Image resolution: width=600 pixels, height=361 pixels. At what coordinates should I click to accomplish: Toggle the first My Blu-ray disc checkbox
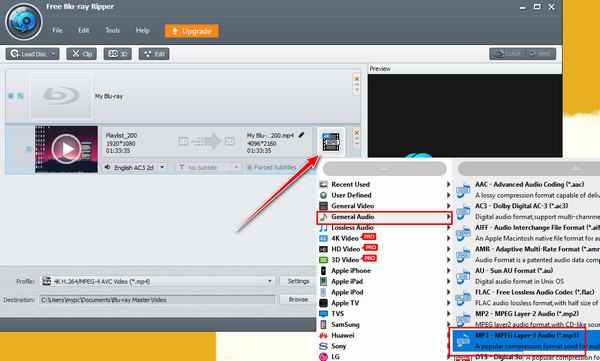[x=11, y=96]
